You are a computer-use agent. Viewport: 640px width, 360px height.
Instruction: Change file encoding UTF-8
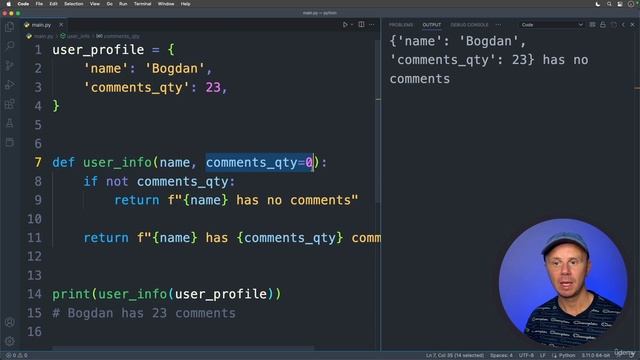[x=526, y=356]
